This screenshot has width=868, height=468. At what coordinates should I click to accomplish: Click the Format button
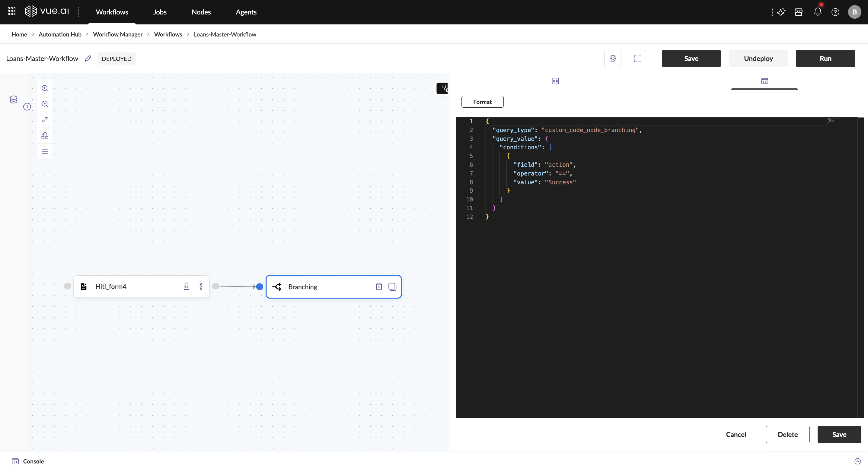point(482,102)
